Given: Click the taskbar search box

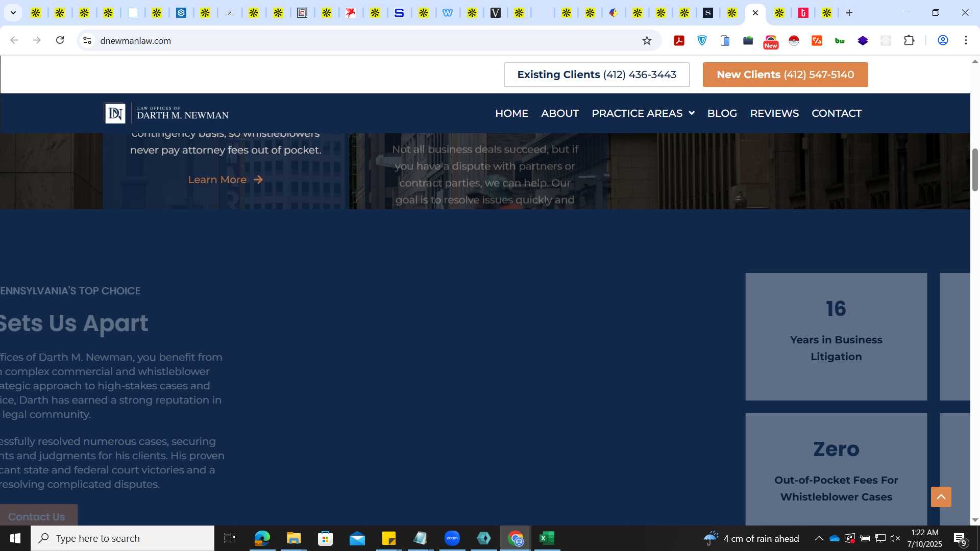Looking at the screenshot, I should (122, 538).
